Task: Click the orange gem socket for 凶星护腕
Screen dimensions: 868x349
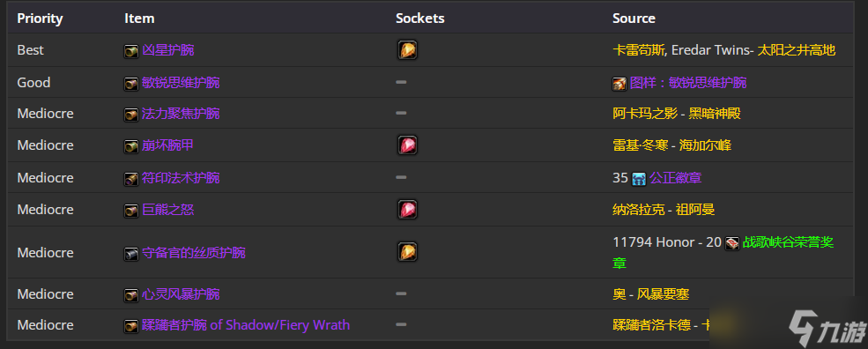Action: (407, 50)
